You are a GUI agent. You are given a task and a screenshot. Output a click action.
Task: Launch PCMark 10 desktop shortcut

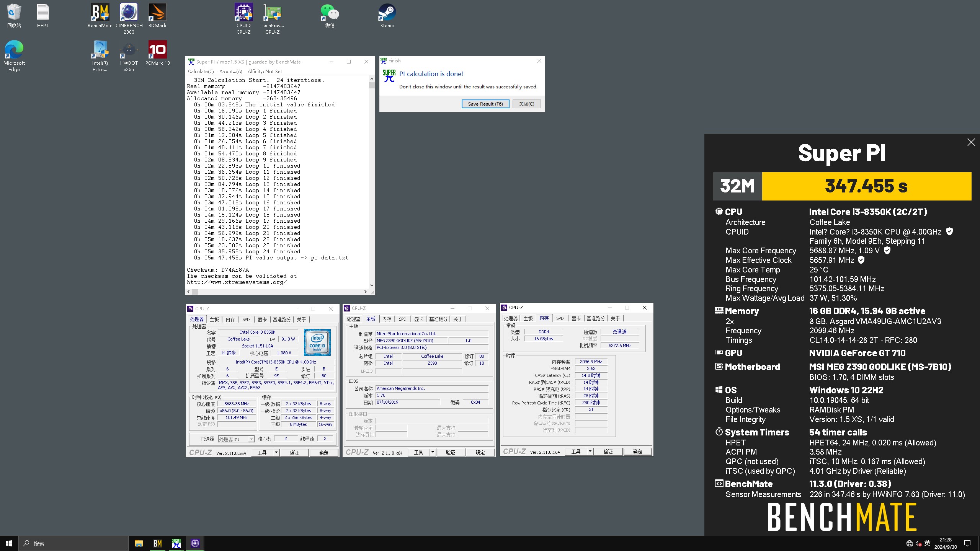click(x=157, y=53)
